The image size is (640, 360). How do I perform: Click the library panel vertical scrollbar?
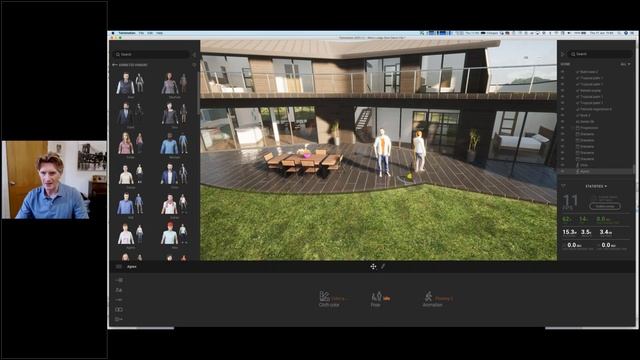pyautogui.click(x=199, y=94)
